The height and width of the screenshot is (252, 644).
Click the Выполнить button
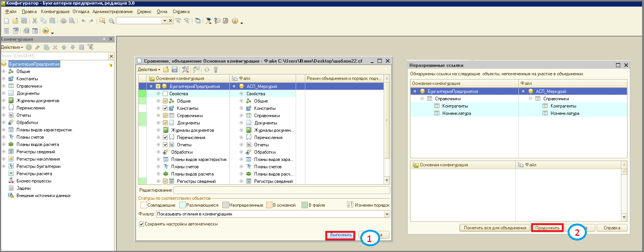click(x=341, y=235)
